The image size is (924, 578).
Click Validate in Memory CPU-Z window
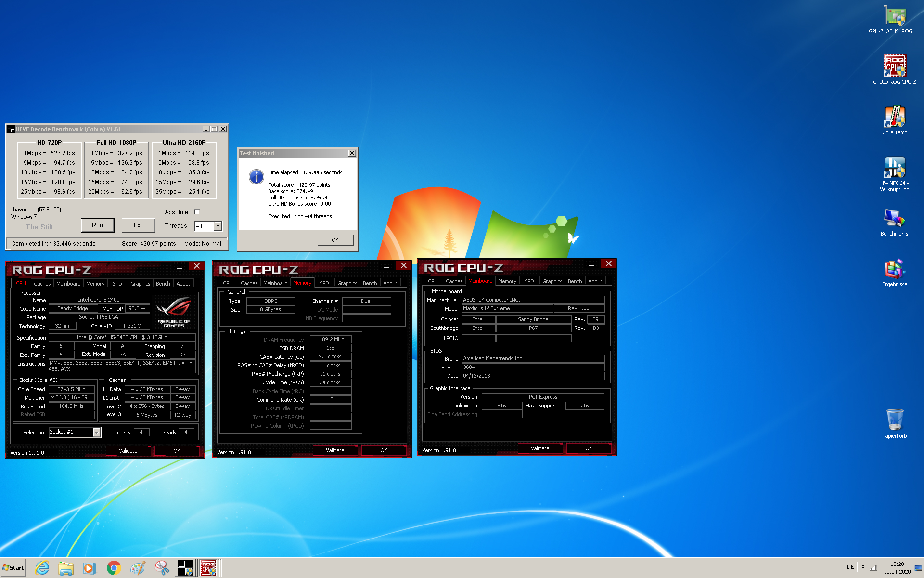coord(335,450)
